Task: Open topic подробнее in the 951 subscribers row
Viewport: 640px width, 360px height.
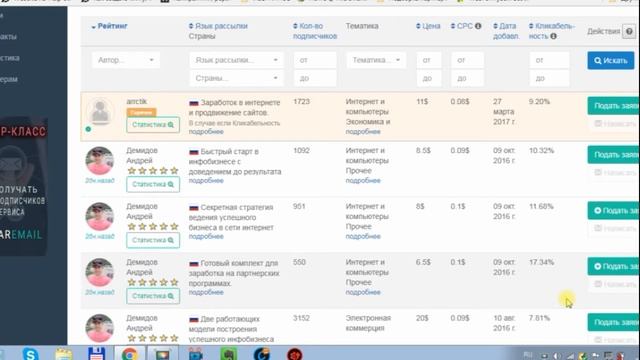Action: point(363,237)
